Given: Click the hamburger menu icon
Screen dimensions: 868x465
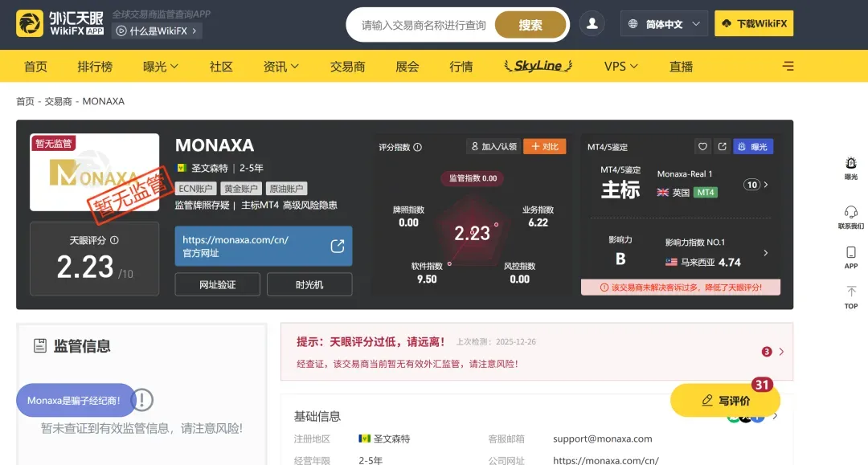Looking at the screenshot, I should (x=788, y=67).
